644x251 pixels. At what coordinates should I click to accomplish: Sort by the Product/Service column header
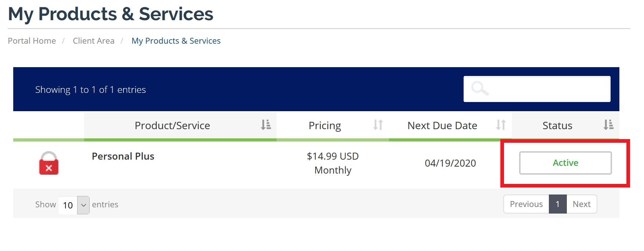(172, 125)
